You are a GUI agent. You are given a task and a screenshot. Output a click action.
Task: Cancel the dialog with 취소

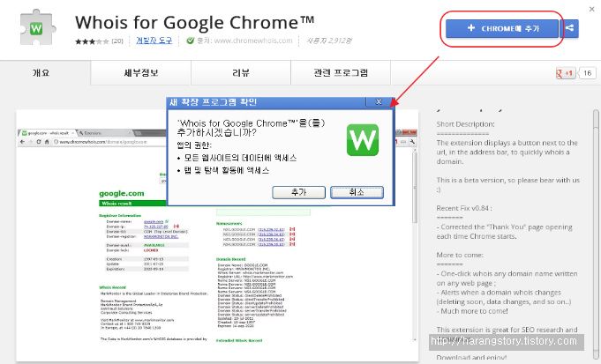tap(357, 192)
